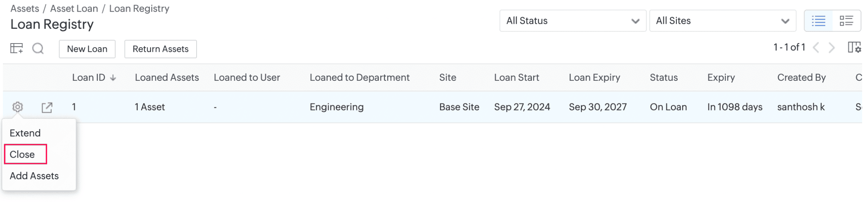868x204 pixels.
Task: Choose Close in the loan menu
Action: (x=22, y=155)
